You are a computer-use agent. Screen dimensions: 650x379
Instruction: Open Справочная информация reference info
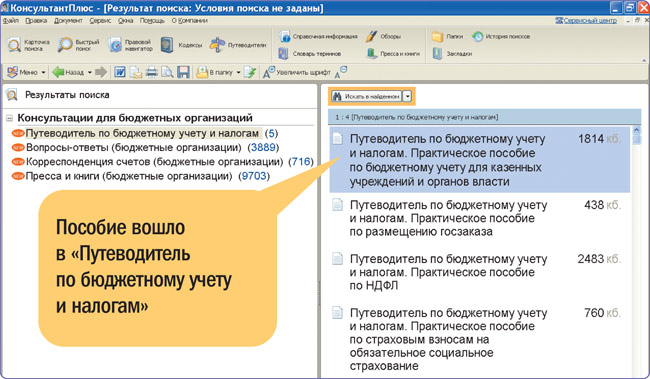point(318,36)
